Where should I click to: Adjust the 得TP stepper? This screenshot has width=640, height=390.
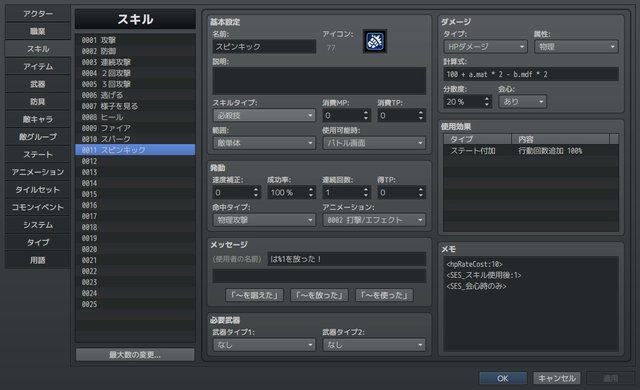(421, 193)
